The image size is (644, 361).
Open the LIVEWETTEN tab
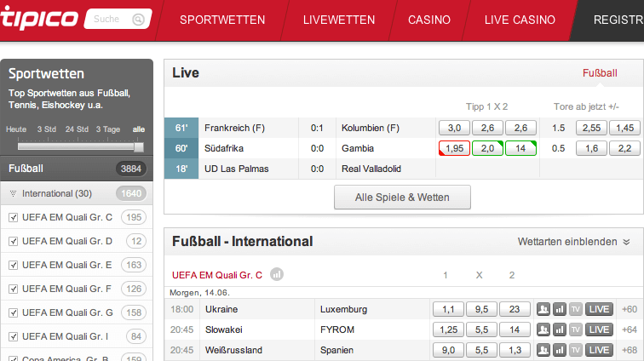[339, 20]
